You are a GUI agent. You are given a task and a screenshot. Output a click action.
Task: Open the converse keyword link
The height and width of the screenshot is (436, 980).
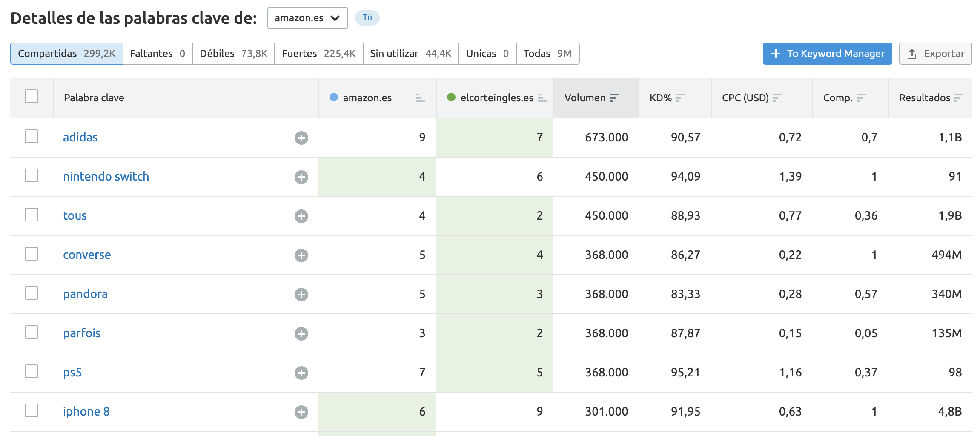point(87,255)
